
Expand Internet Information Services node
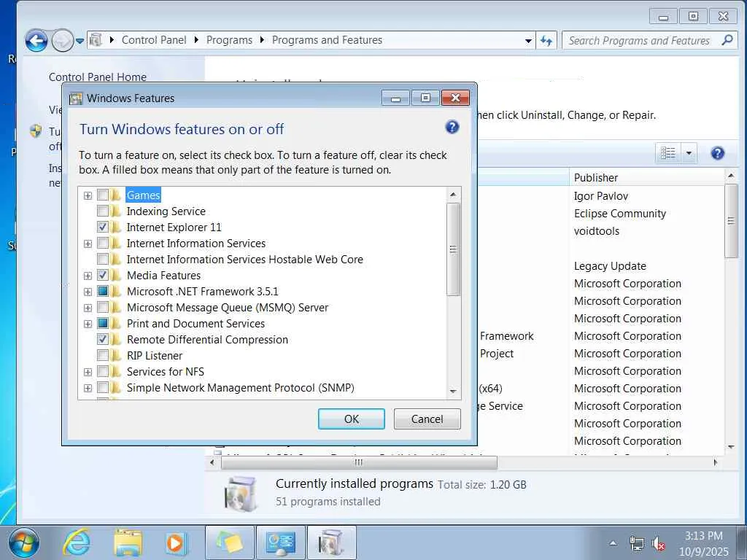pos(88,244)
